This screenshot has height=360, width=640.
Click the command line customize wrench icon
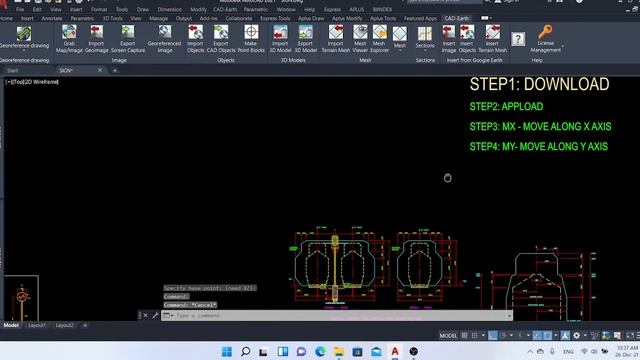(155, 315)
